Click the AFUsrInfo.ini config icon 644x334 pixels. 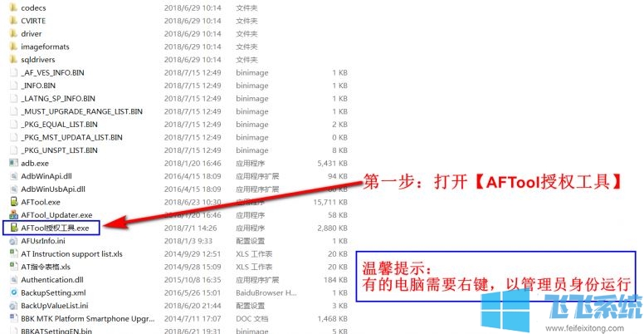13,241
